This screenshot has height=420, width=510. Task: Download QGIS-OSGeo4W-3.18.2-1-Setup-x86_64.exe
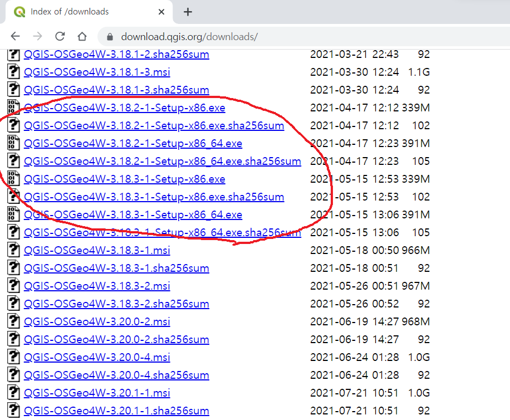pos(133,144)
